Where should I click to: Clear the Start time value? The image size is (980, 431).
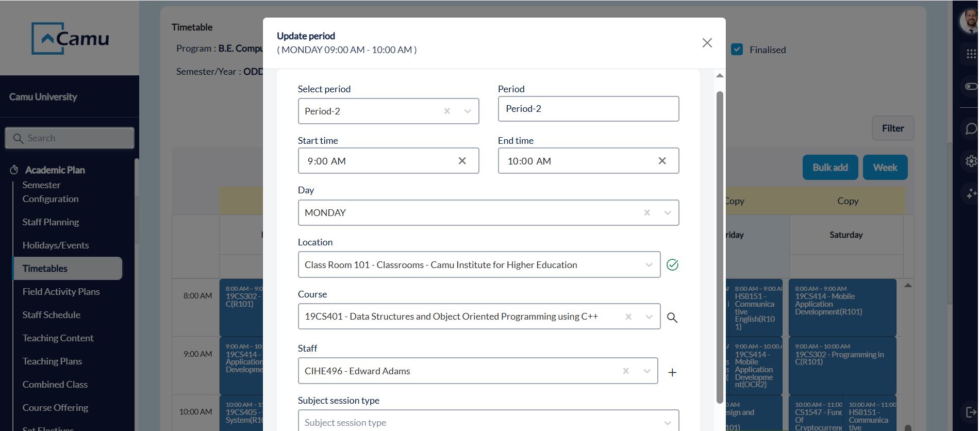tap(462, 161)
